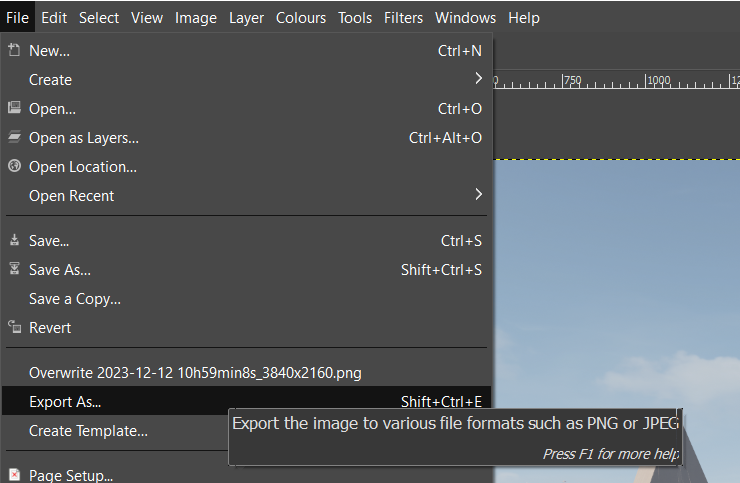Click the New document icon
The height and width of the screenshot is (483, 740).
coord(14,51)
